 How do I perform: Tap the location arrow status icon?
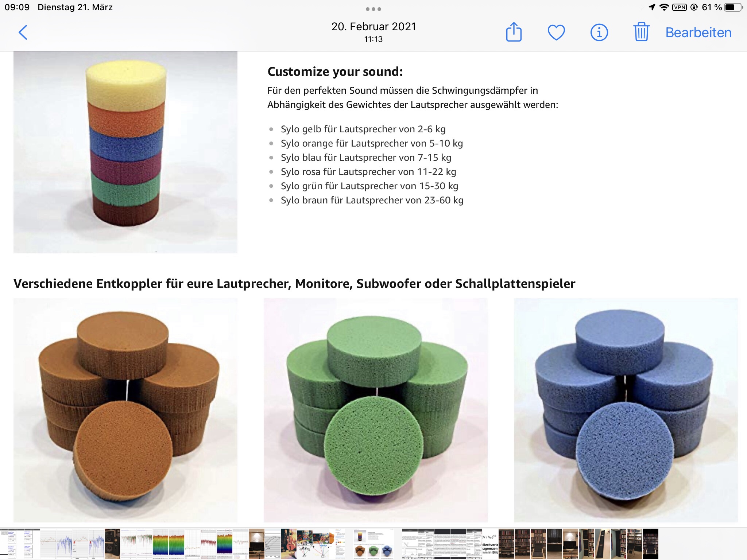pyautogui.click(x=652, y=7)
